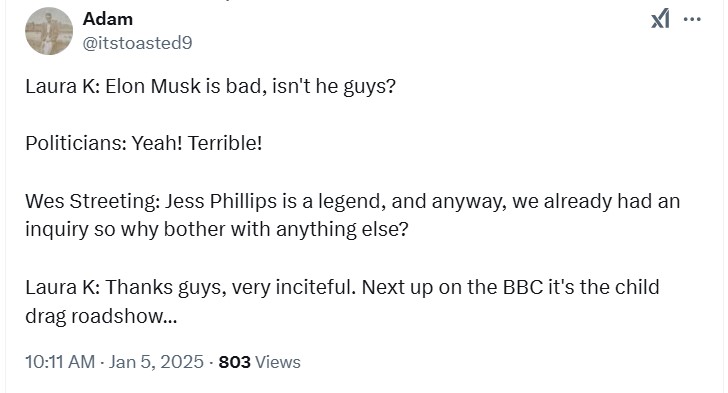
Task: Click the word inciteful in the tweet
Action: (315, 287)
